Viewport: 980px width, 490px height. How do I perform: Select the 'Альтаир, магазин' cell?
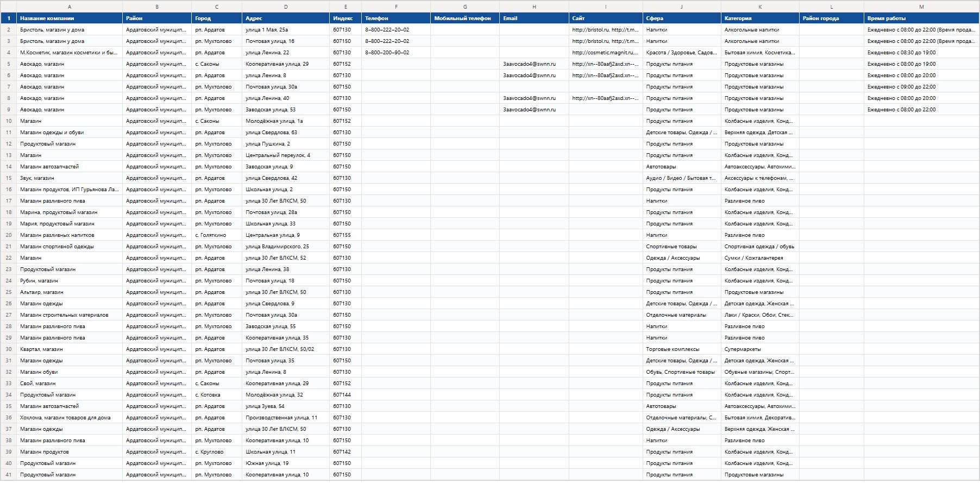[70, 292]
